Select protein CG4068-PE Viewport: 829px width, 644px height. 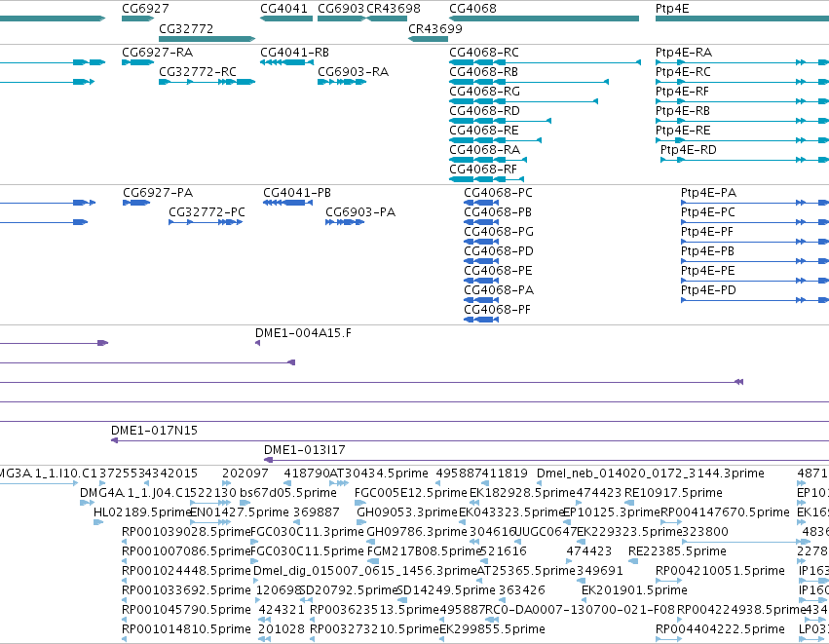pos(481,281)
